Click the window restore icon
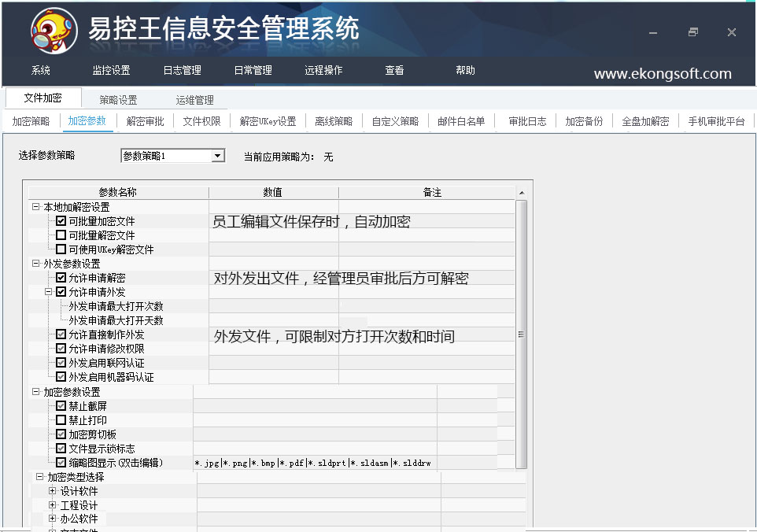 pos(692,32)
